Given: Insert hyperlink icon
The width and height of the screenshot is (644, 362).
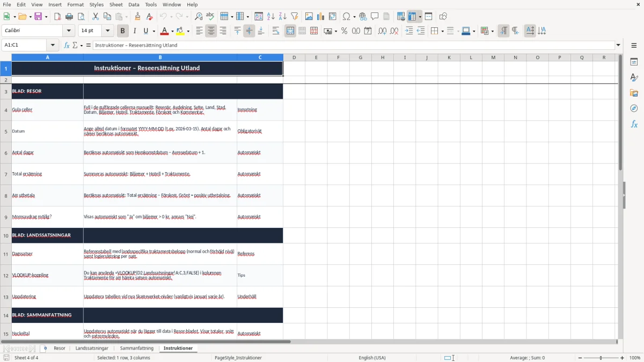Looking at the screenshot, I should [363, 17].
